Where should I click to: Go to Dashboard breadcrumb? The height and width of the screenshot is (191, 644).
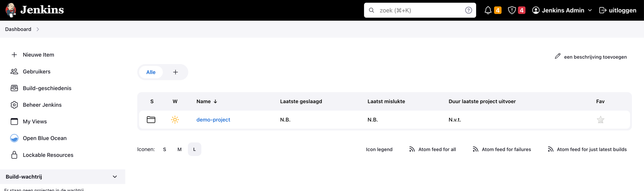(18, 29)
